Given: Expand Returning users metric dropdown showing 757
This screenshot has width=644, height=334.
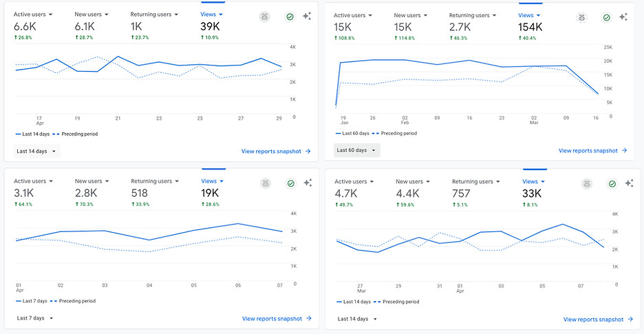Looking at the screenshot, I should (x=475, y=181).
